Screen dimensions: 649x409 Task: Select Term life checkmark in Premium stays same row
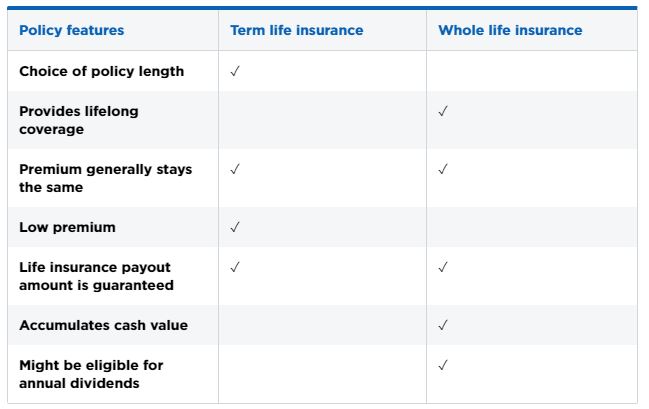234,169
